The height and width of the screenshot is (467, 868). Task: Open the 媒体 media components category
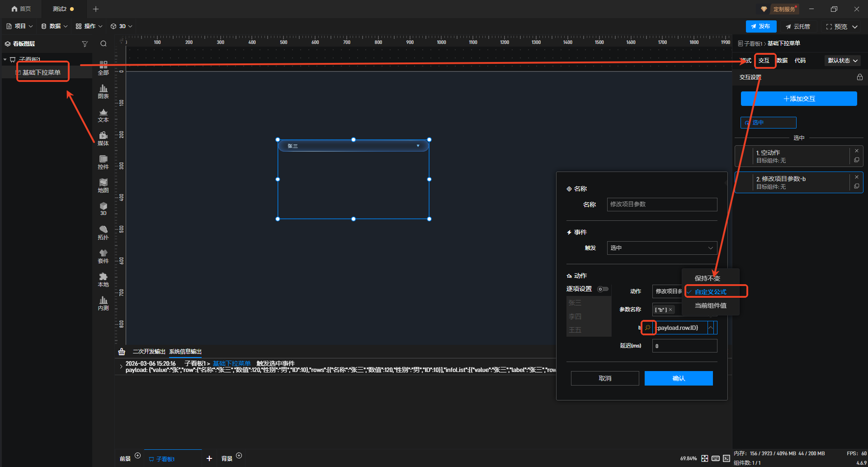pos(103,138)
